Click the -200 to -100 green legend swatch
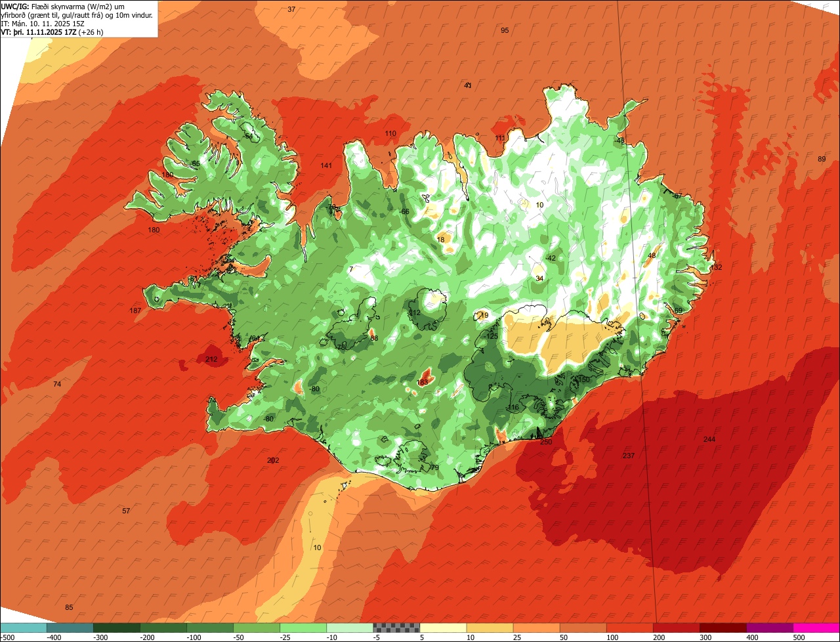Image resolution: width=840 pixels, height=642 pixels. [163, 628]
